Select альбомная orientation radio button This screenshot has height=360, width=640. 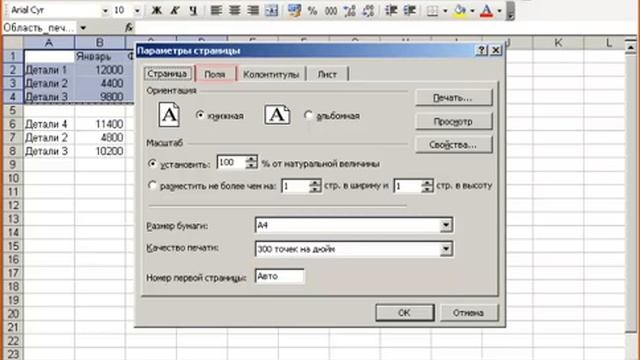[x=309, y=116]
